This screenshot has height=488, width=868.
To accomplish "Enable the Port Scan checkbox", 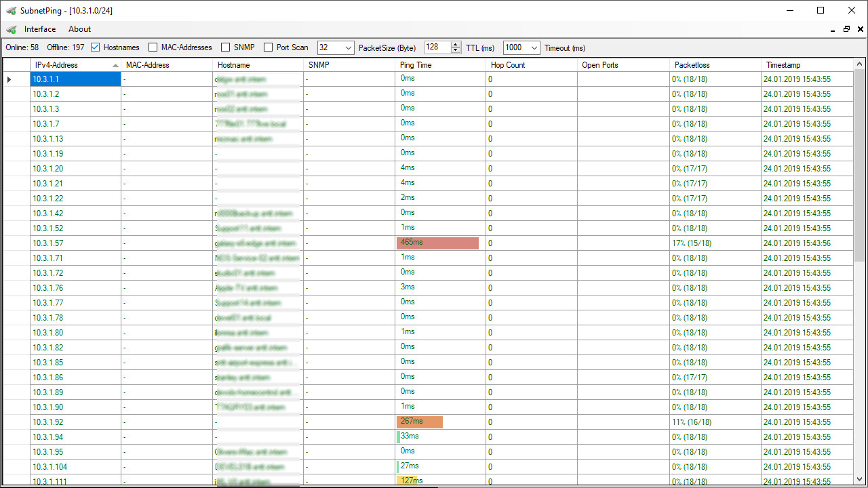I will 269,47.
